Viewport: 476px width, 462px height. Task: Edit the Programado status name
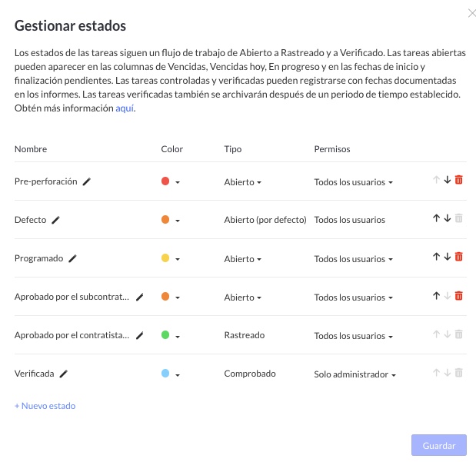click(72, 258)
